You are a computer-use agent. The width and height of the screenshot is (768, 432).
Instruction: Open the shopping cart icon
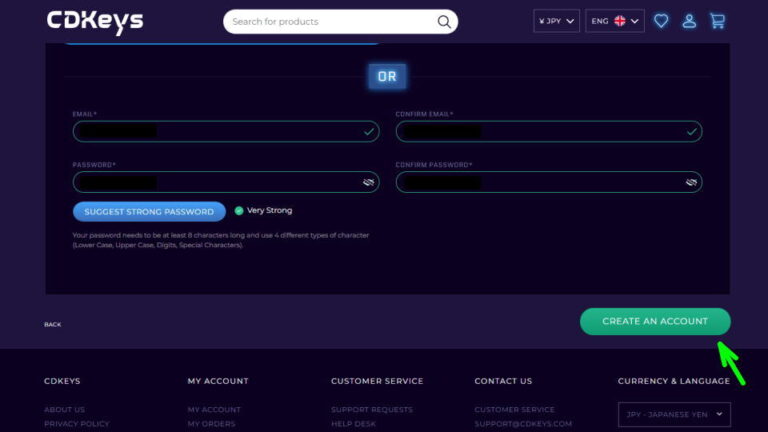[x=717, y=21]
